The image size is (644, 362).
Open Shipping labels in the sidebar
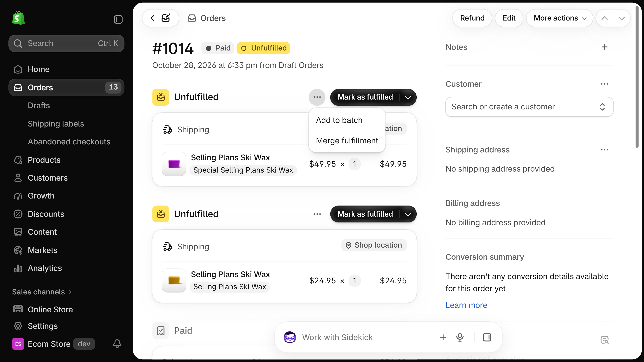coord(56,123)
